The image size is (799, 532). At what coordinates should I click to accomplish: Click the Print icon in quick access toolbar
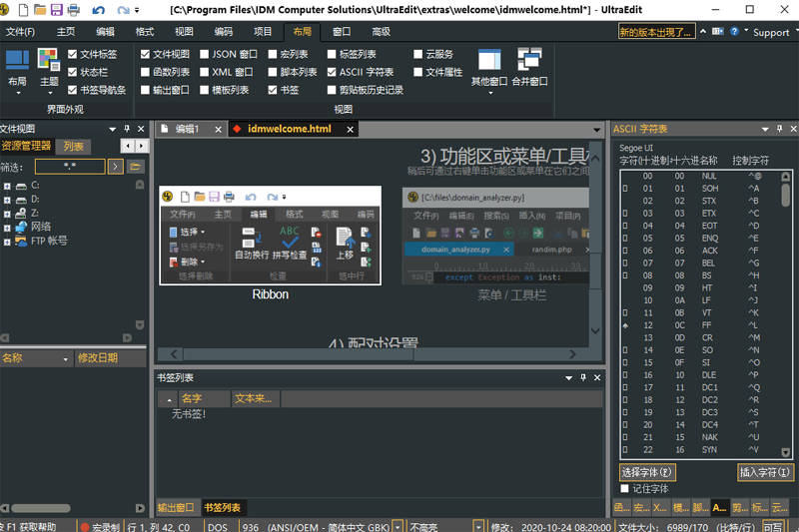[x=74, y=9]
